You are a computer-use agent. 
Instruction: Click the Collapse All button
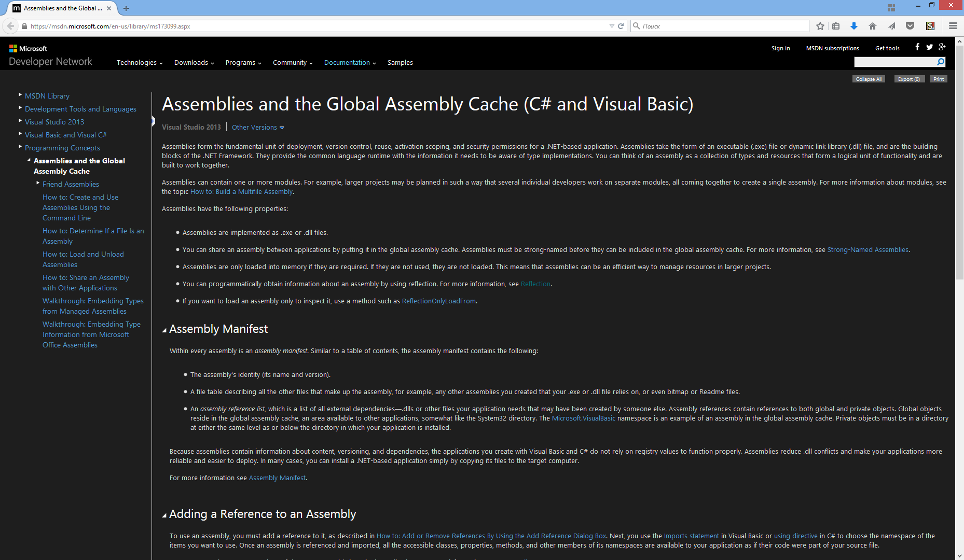click(x=869, y=79)
